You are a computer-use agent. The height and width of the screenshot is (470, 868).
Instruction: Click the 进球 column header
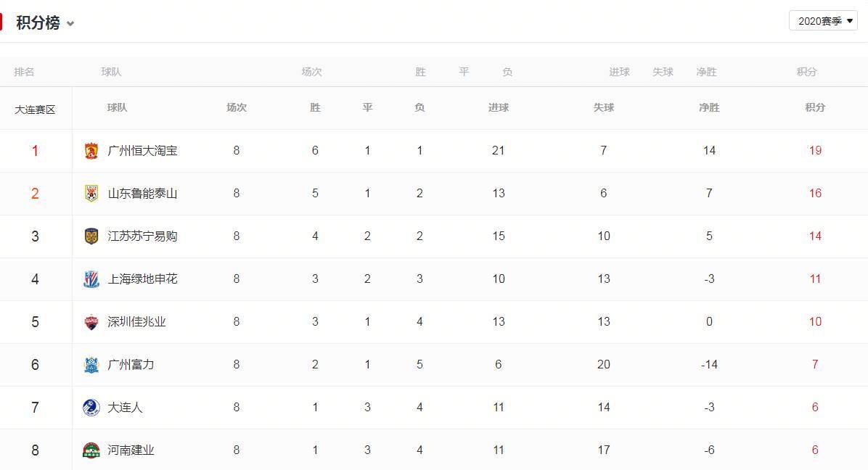[x=499, y=107]
